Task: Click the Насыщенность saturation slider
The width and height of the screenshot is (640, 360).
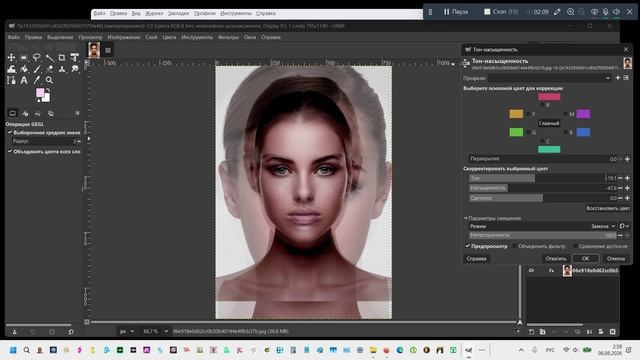Action: (x=542, y=188)
